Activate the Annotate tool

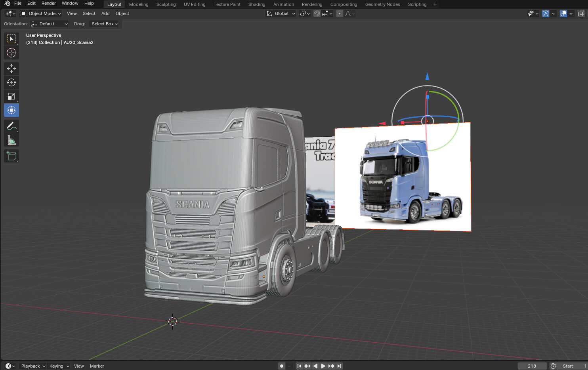(11, 126)
